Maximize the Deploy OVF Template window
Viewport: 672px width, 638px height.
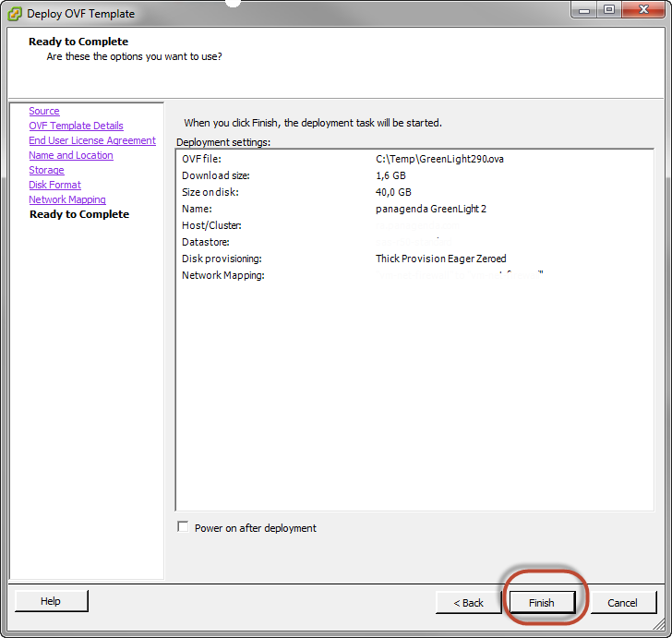click(x=609, y=10)
